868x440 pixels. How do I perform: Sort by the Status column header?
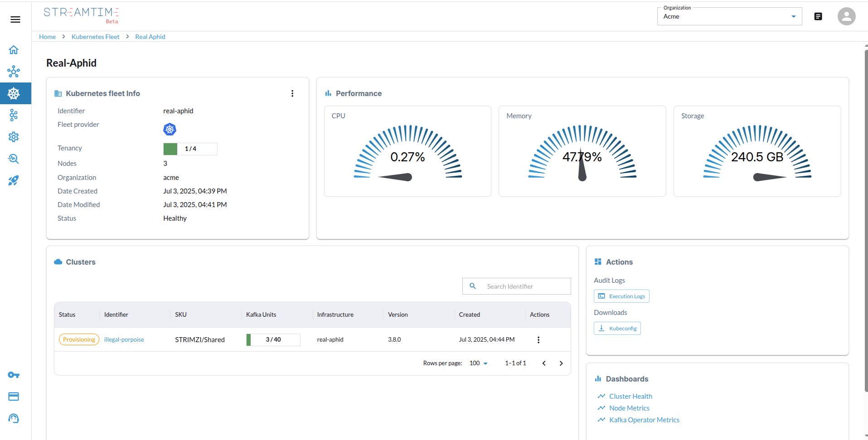coord(67,315)
